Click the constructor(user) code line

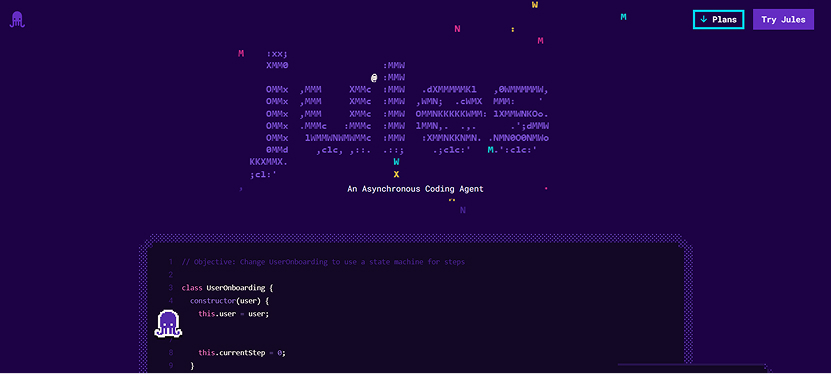(x=231, y=301)
